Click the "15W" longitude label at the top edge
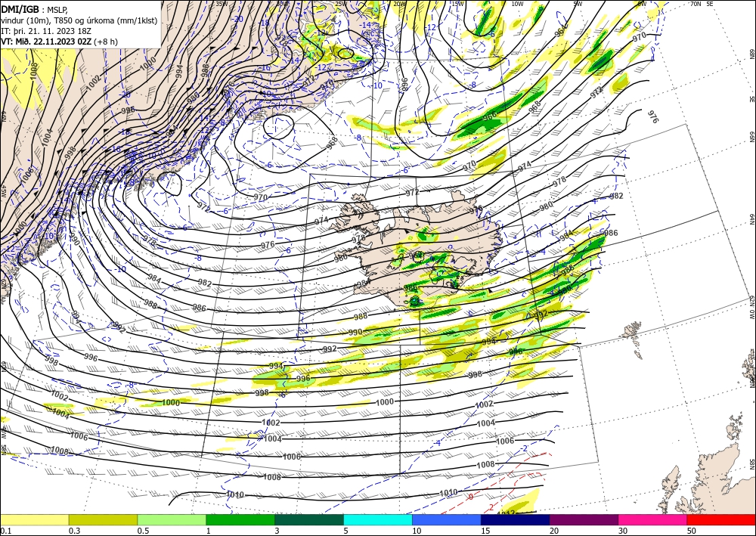Image resolution: width=756 pixels, height=536 pixels. pos(457,4)
